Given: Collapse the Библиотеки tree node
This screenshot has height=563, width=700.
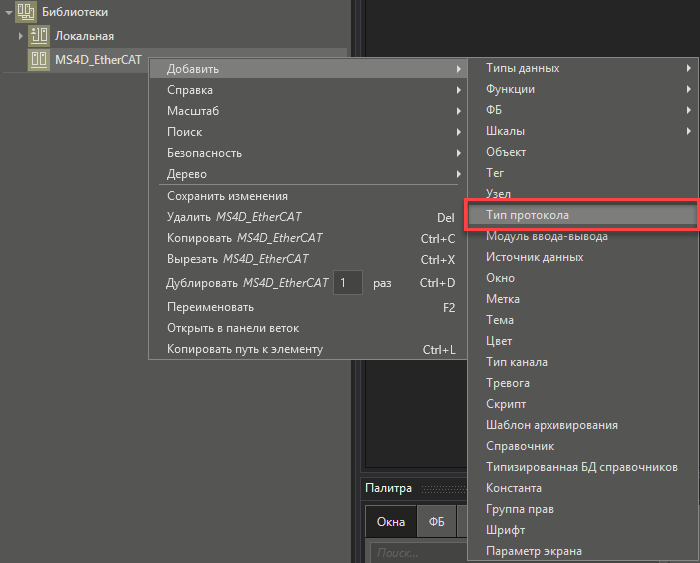Looking at the screenshot, I should click(8, 13).
